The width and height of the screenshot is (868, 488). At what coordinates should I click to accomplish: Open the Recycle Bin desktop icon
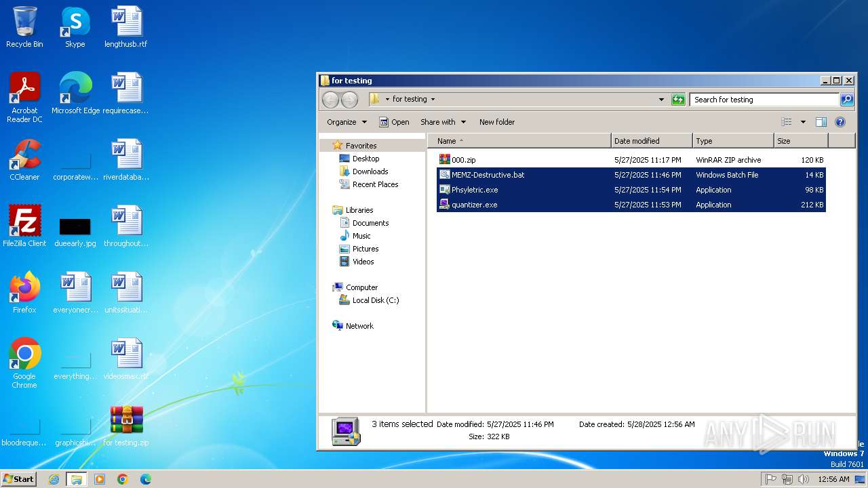point(24,27)
